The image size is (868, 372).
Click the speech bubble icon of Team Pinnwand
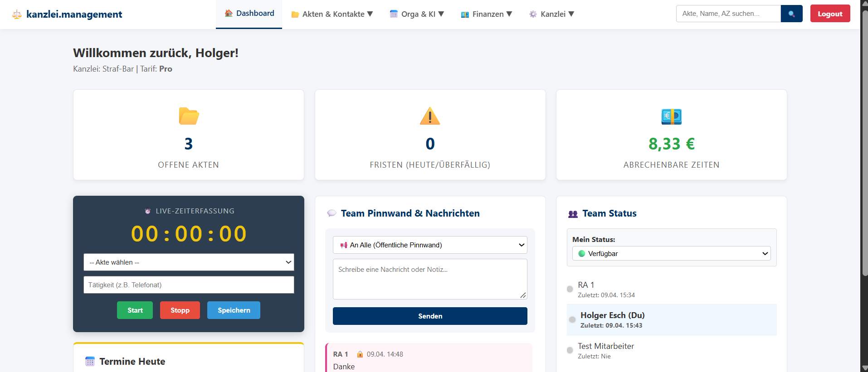[x=332, y=213]
